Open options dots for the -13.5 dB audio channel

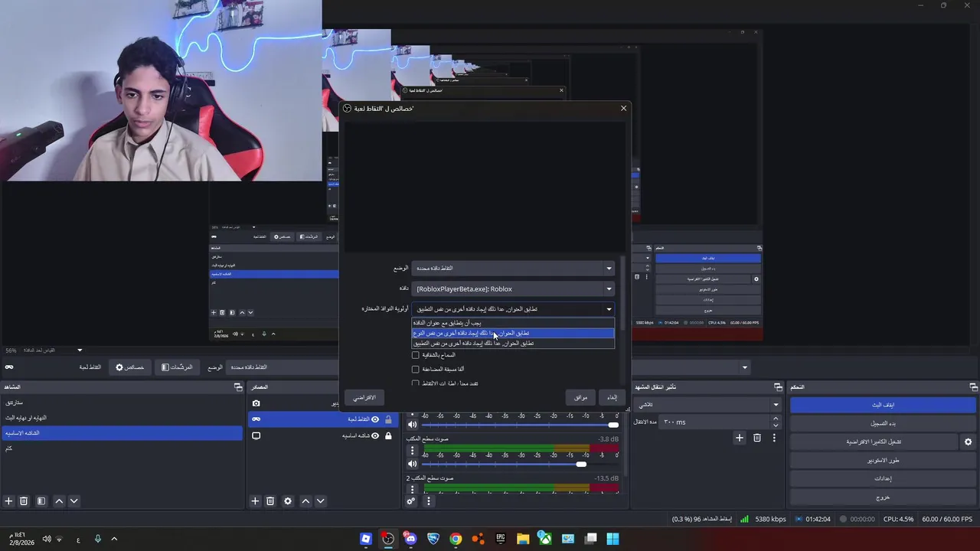click(412, 490)
